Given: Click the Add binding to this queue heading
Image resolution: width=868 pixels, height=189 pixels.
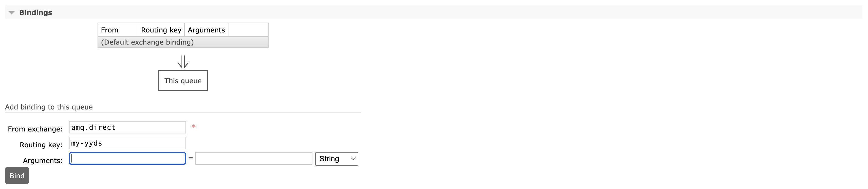Looking at the screenshot, I should [49, 107].
